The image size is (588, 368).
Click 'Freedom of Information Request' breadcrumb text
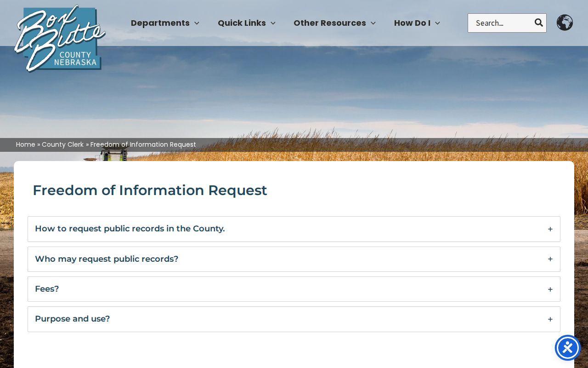pyautogui.click(x=143, y=144)
